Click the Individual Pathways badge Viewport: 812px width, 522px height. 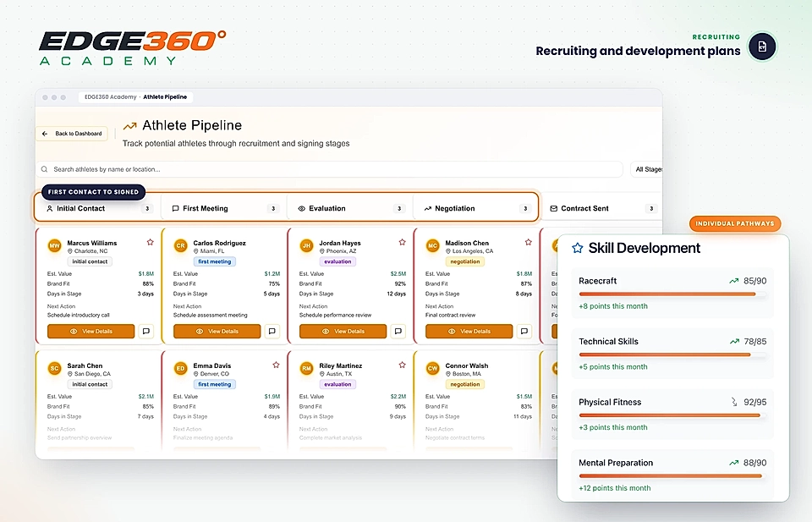click(735, 223)
